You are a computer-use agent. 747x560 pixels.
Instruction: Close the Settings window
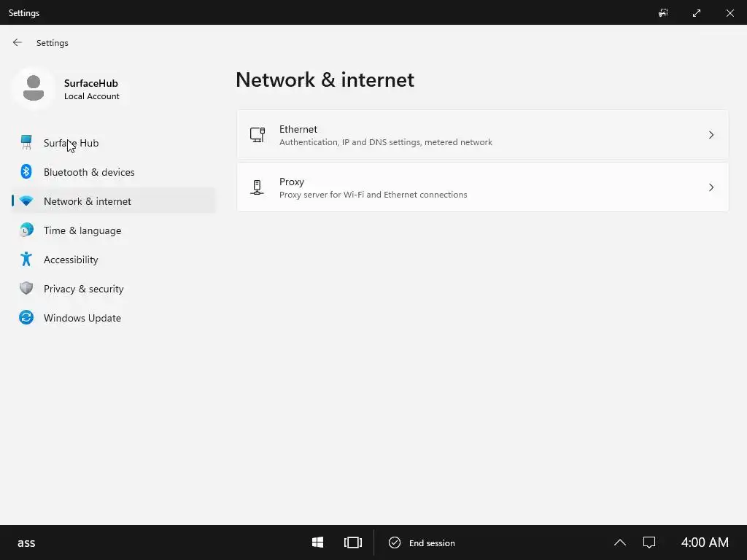(729, 13)
